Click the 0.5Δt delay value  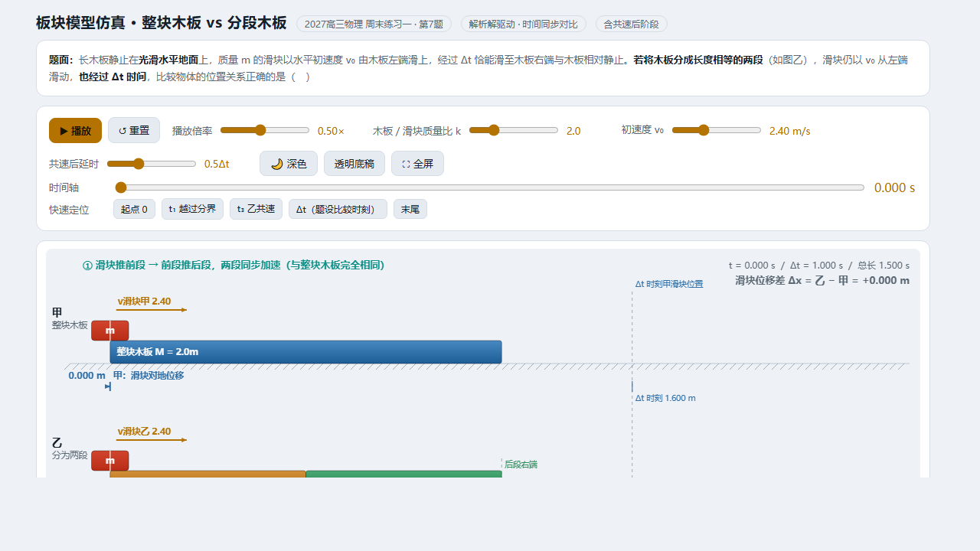pyautogui.click(x=217, y=164)
